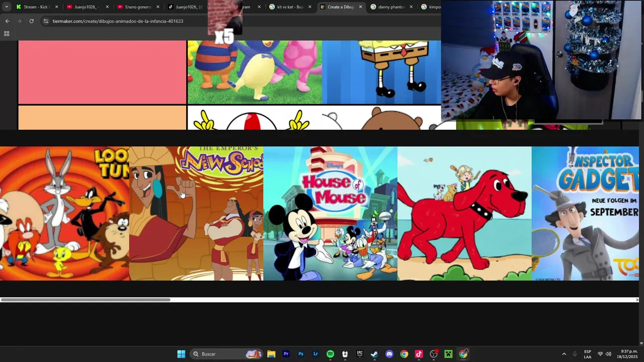
Task: Click the taskbar Buscar search box
Action: (226, 354)
